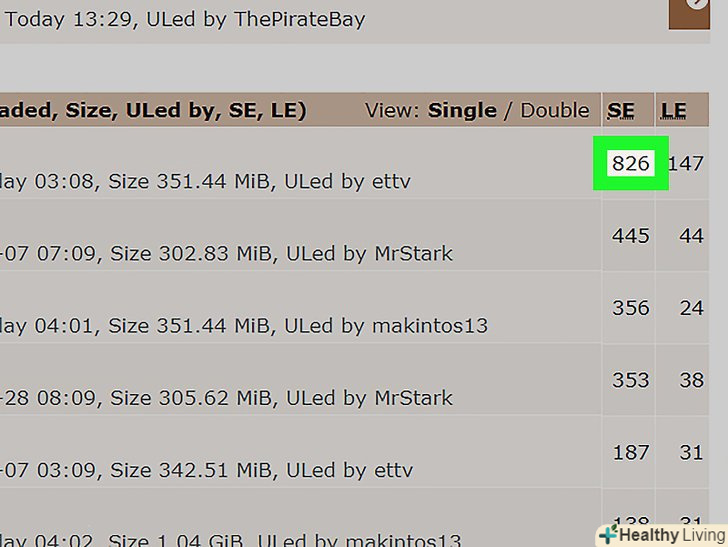The width and height of the screenshot is (728, 547).
Task: Click the 356 seeders count
Action: click(631, 308)
